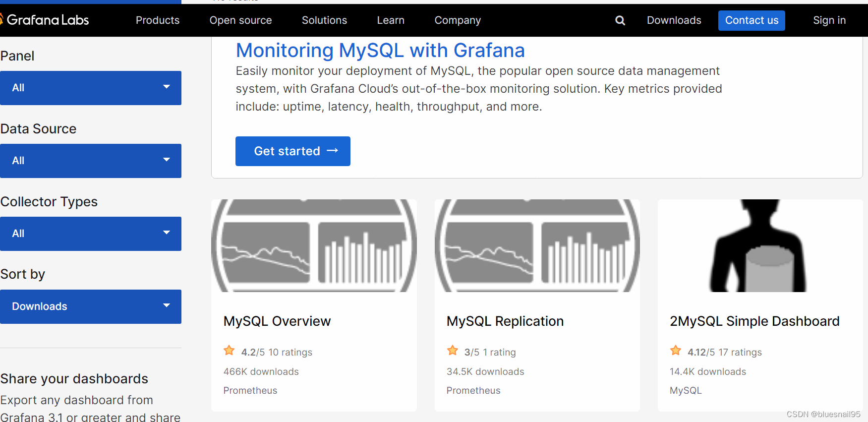Open MySQL Overview dashboard thumbnail

coord(314,245)
